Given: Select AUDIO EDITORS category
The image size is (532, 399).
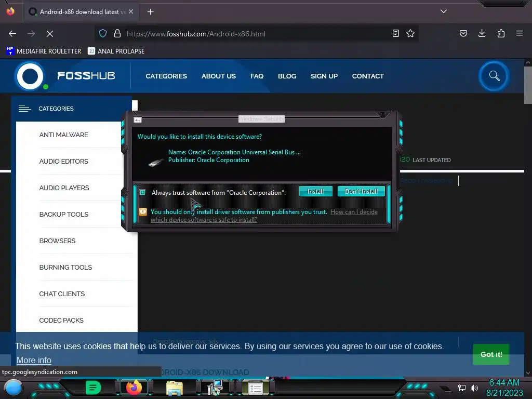Looking at the screenshot, I should click(63, 161).
